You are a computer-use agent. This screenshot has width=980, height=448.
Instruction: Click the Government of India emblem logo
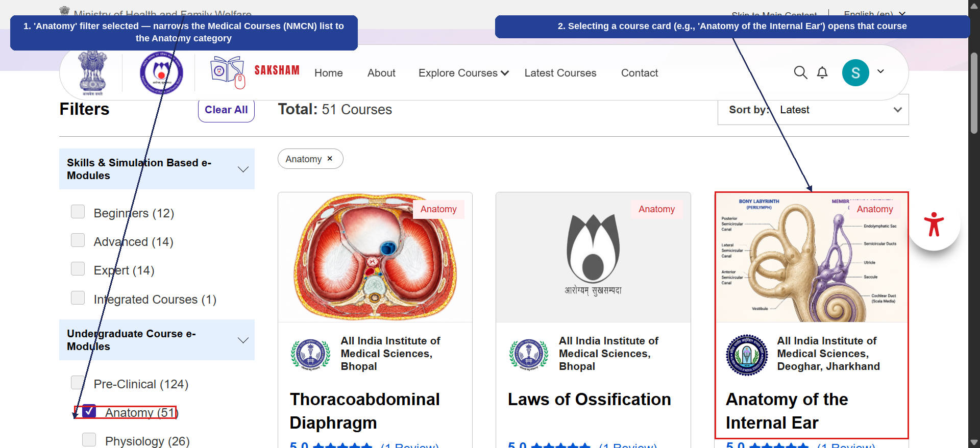(x=92, y=73)
